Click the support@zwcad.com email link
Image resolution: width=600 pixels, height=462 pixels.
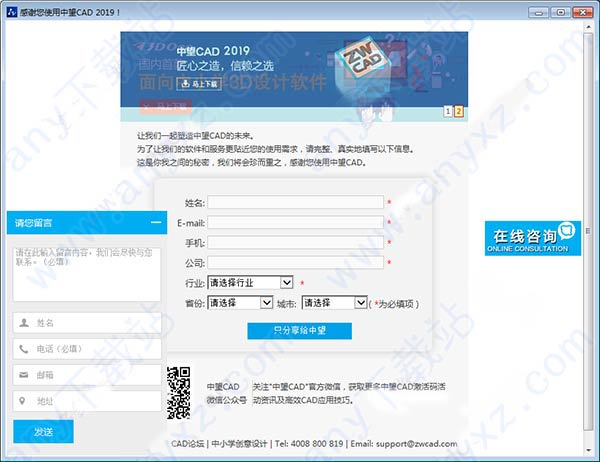(x=416, y=444)
